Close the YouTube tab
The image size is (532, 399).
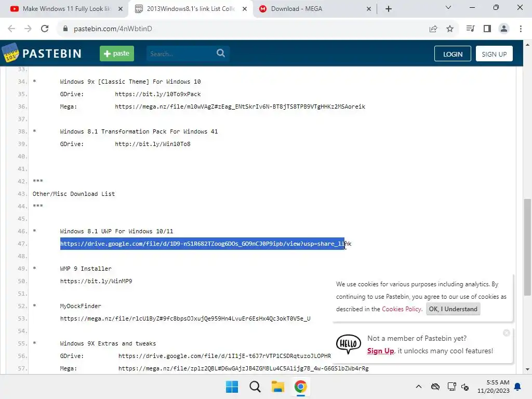point(121,9)
